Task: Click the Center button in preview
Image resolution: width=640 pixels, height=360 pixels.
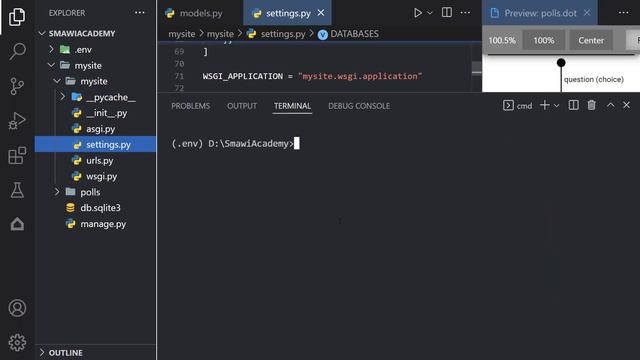Action: pos(591,40)
